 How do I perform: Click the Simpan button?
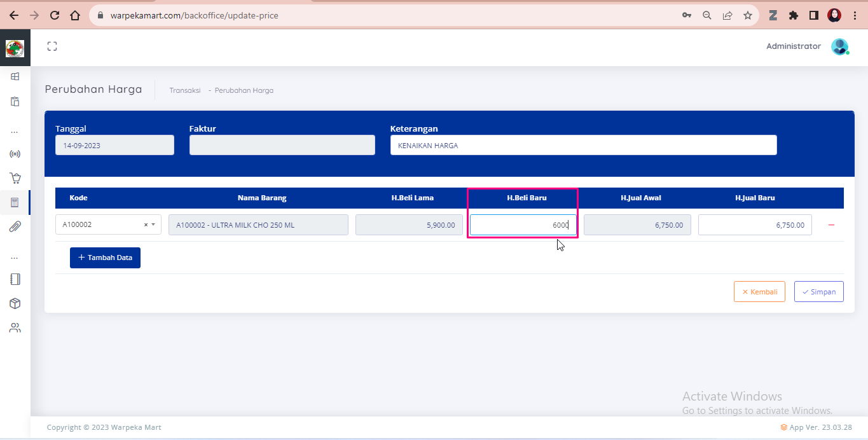(819, 292)
